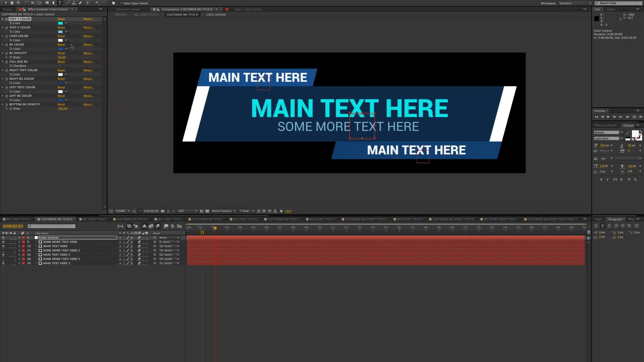Viewport: 644px width, 362px height.
Task: Enable All Caps in Character panel
Action: tap(615, 180)
